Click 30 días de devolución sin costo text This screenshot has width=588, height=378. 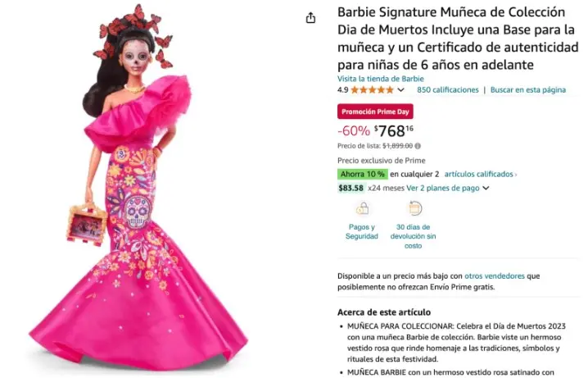click(x=414, y=236)
